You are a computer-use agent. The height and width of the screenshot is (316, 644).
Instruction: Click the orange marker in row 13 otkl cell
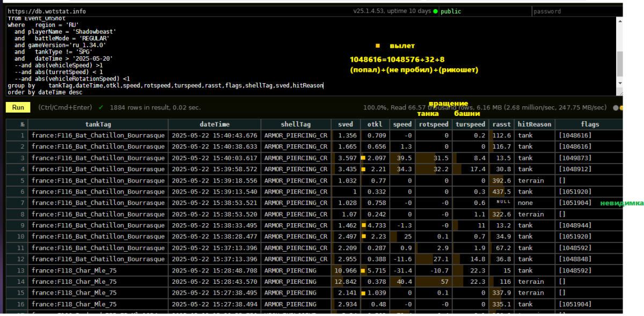coord(363,270)
